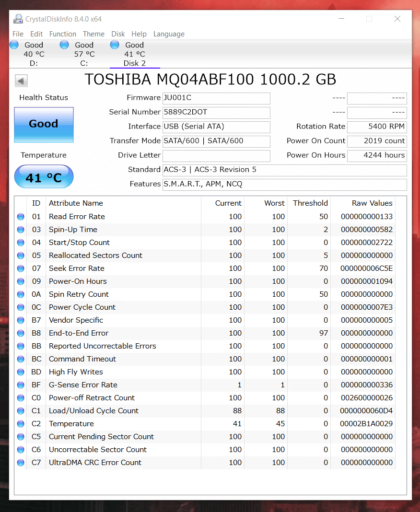Minimize the CrystalDiskInfo window
Viewport: 420px width, 512px height.
click(341, 19)
